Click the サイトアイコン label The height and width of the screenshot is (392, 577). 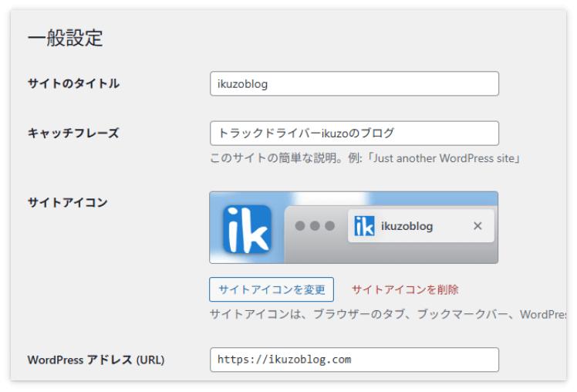68,202
